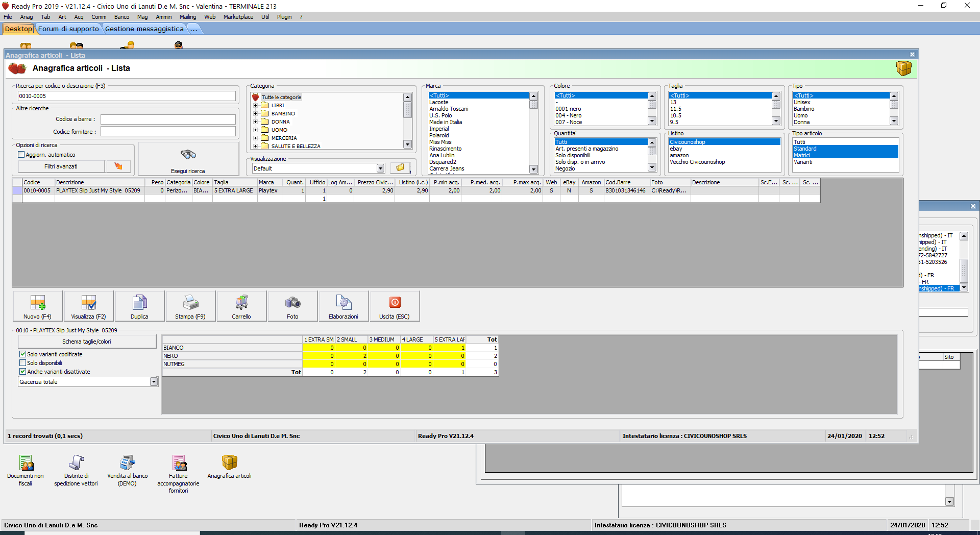Click the strawberry icon beside Anagrafica title
The width and height of the screenshot is (980, 535).
pos(17,68)
